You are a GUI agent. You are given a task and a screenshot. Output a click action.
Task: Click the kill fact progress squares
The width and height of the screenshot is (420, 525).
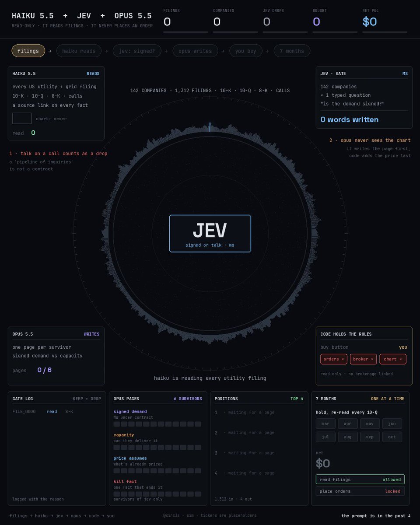[x=157, y=494]
